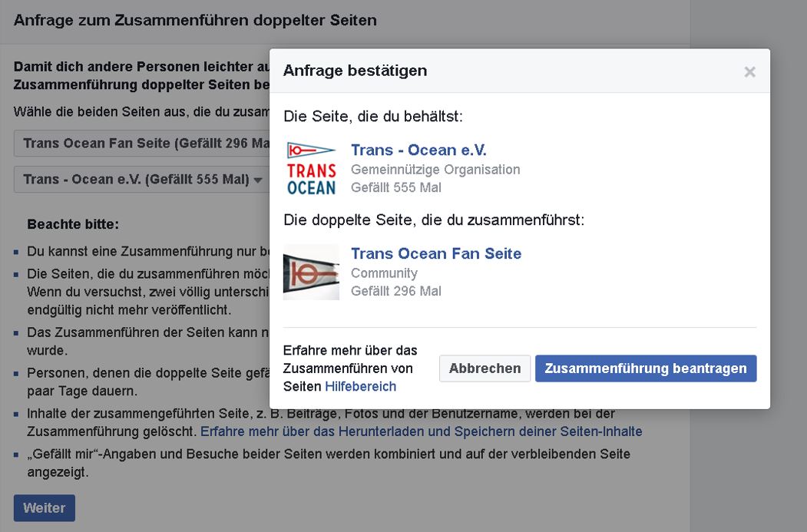
Task: Click the Weiter button
Action: point(45,508)
